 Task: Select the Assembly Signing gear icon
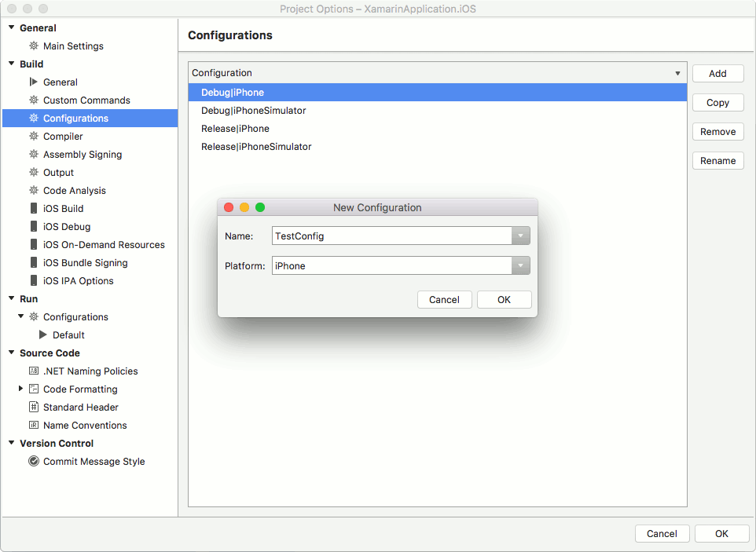pyautogui.click(x=33, y=154)
